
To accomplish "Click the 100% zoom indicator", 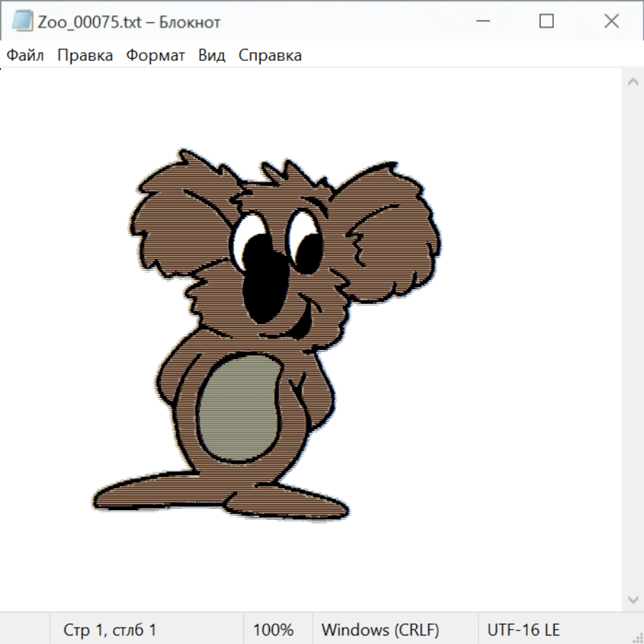I will click(x=273, y=630).
